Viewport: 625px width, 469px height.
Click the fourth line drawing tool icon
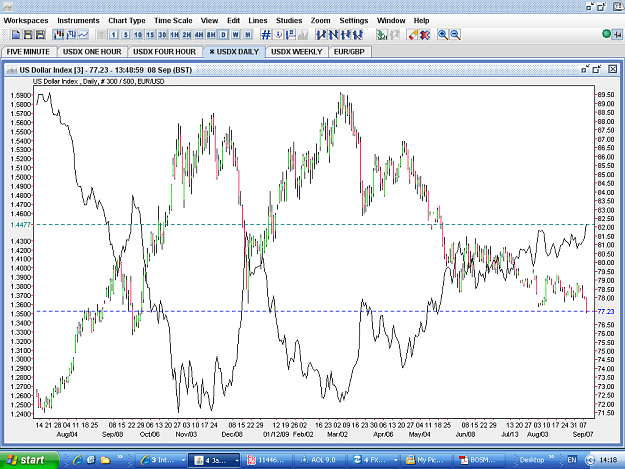358,35
